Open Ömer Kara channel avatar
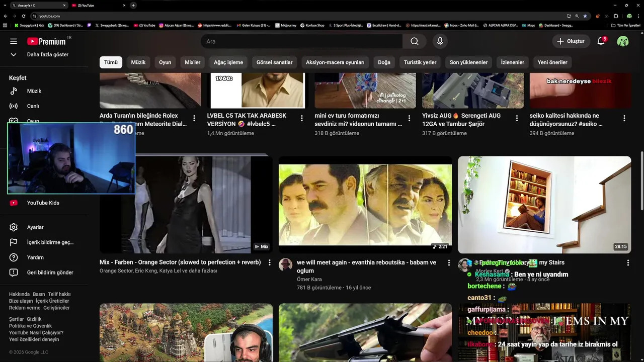 [285, 265]
